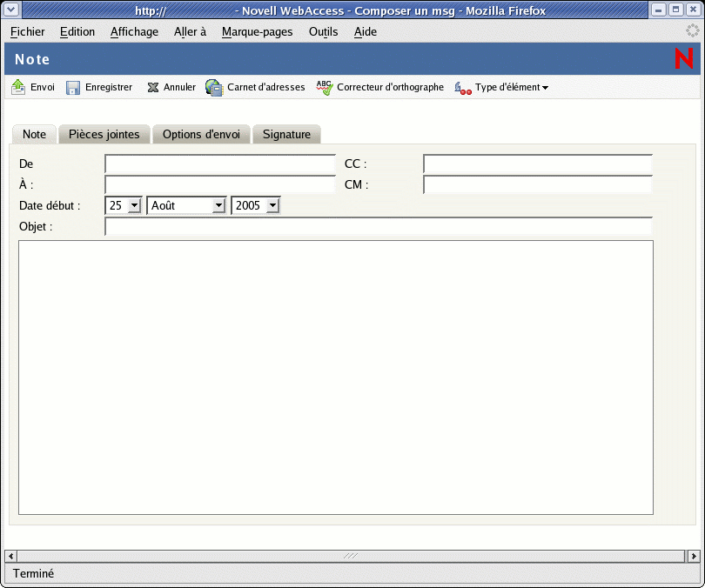Click the Carnet d'adresses label

point(266,87)
